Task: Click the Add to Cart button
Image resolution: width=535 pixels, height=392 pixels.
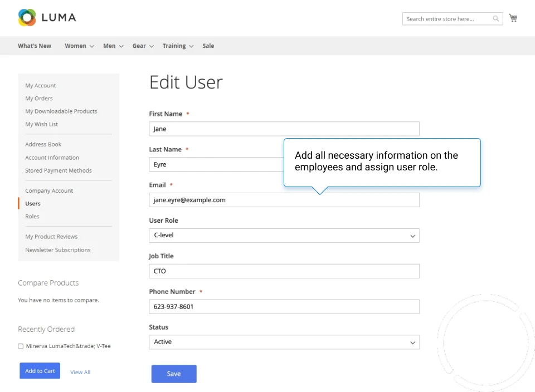Action: [x=40, y=371]
